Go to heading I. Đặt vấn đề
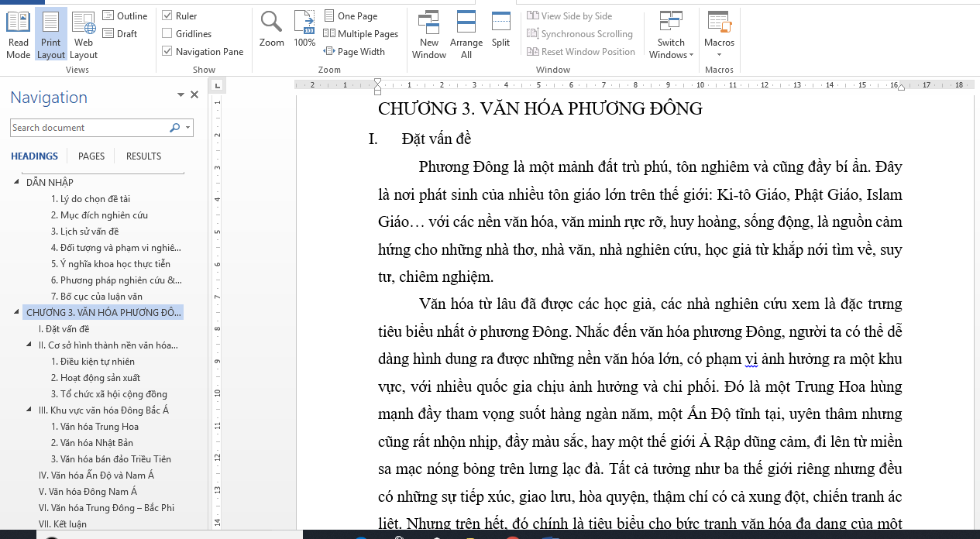980x539 pixels. pos(64,329)
